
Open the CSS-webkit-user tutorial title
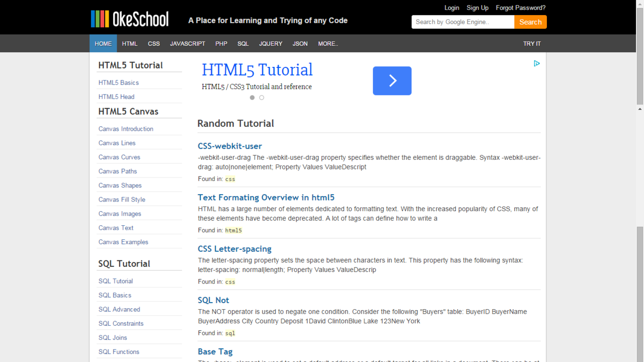230,146
